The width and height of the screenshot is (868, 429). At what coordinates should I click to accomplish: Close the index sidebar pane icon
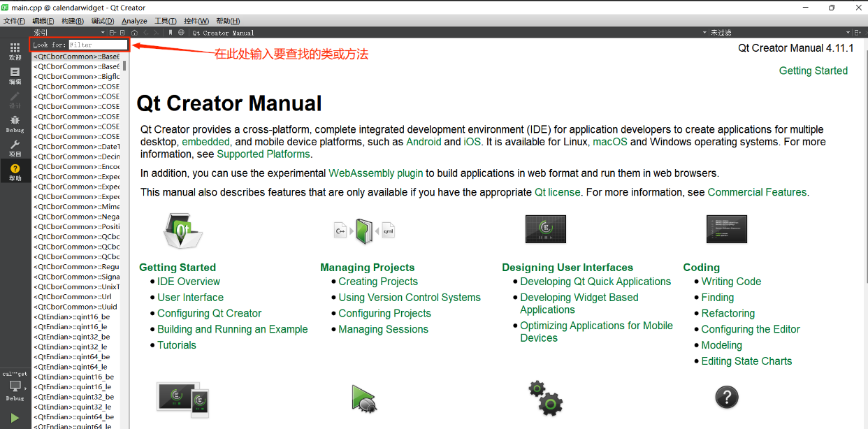pyautogui.click(x=122, y=32)
